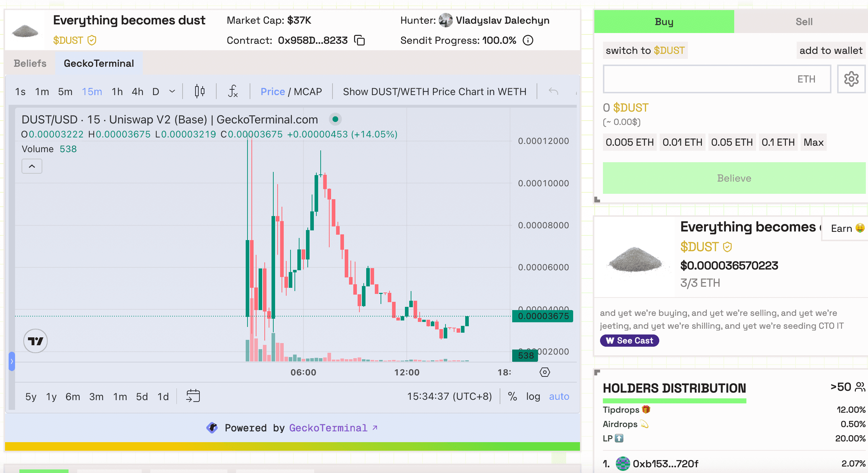
Task: Toggle auto scale on the chart
Action: pyautogui.click(x=559, y=396)
